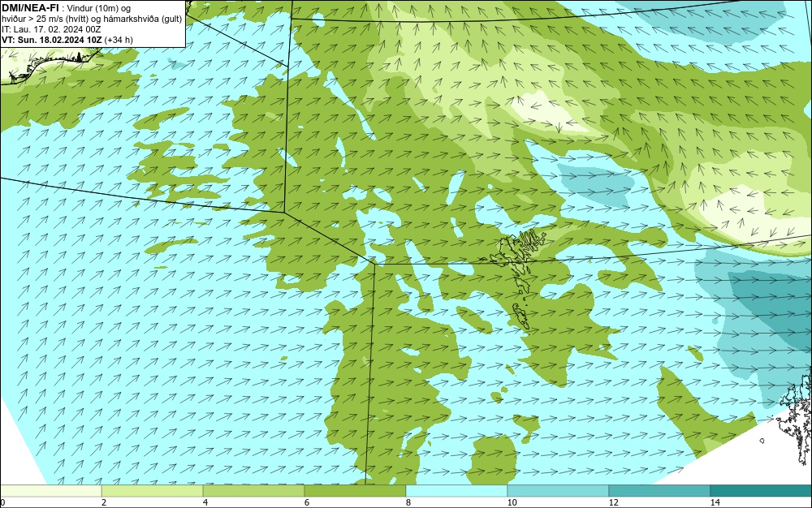Click the 6–8 m/s olive green swatch

pos(356,491)
